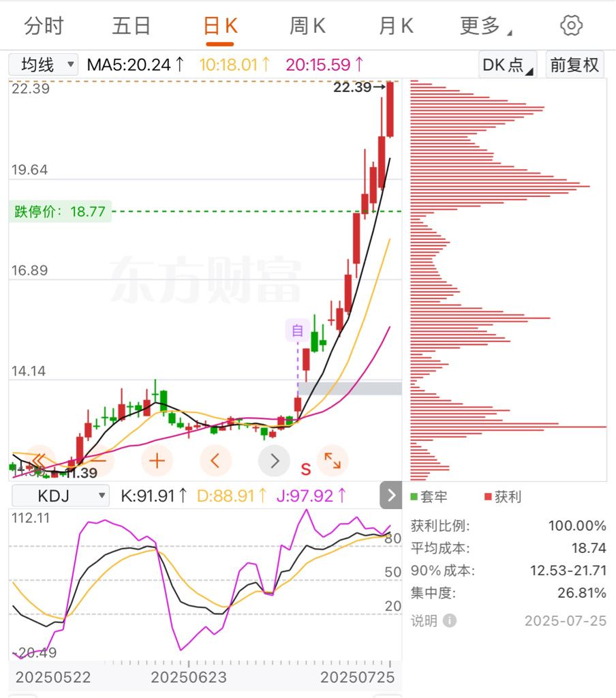This screenshot has width=616, height=698.
Task: Tap the 20250522 date label
Action: tap(53, 677)
